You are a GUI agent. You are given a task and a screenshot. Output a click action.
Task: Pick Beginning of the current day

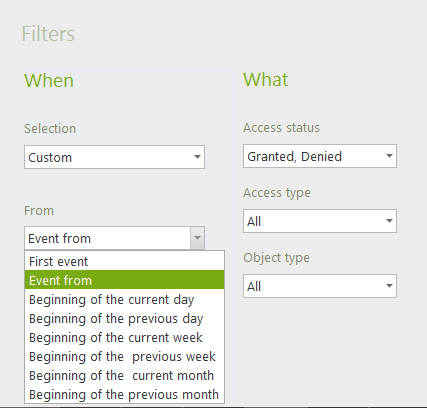tap(124, 299)
